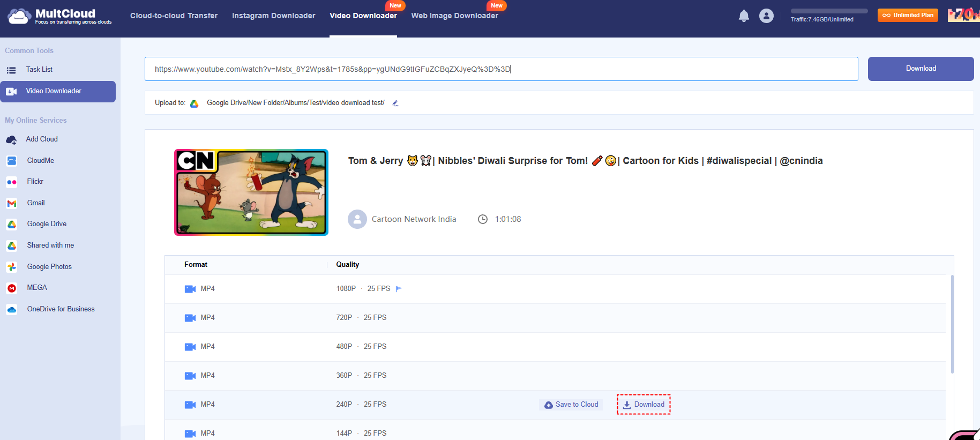
Task: Open the OneDrive for Business link
Action: tap(61, 309)
